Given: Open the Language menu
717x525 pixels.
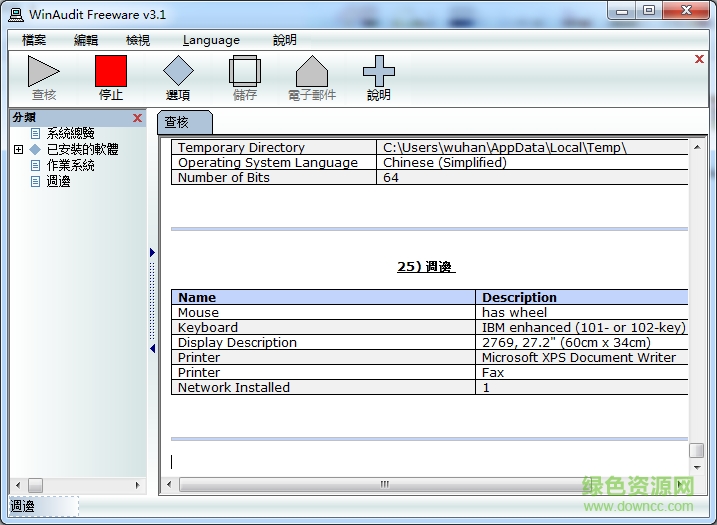Looking at the screenshot, I should [x=211, y=40].
